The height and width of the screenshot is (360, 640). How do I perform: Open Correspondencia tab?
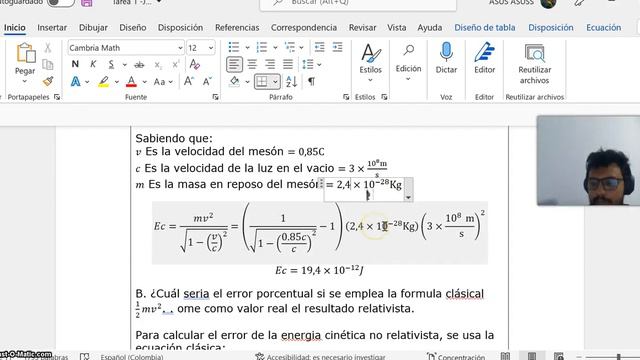[304, 27]
